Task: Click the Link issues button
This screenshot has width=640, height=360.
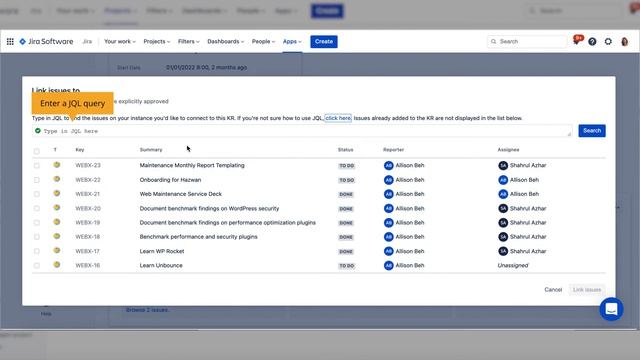Action: point(587,289)
